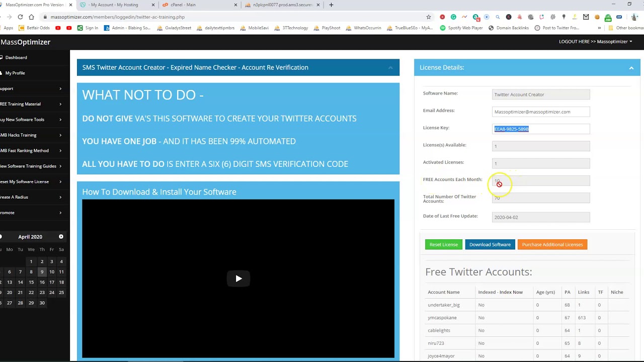Screen dimensions: 644x362
Task: Open the Betfair Odds bookmark
Action: tap(35, 28)
